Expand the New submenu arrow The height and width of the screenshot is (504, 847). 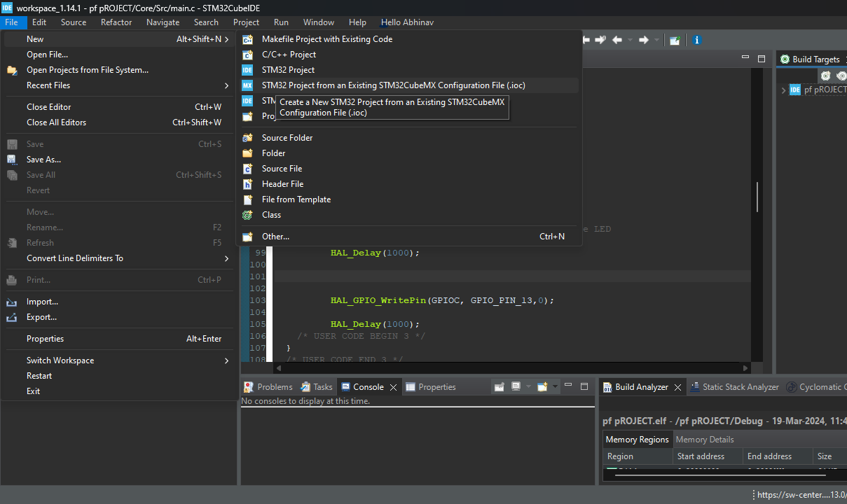pyautogui.click(x=226, y=39)
